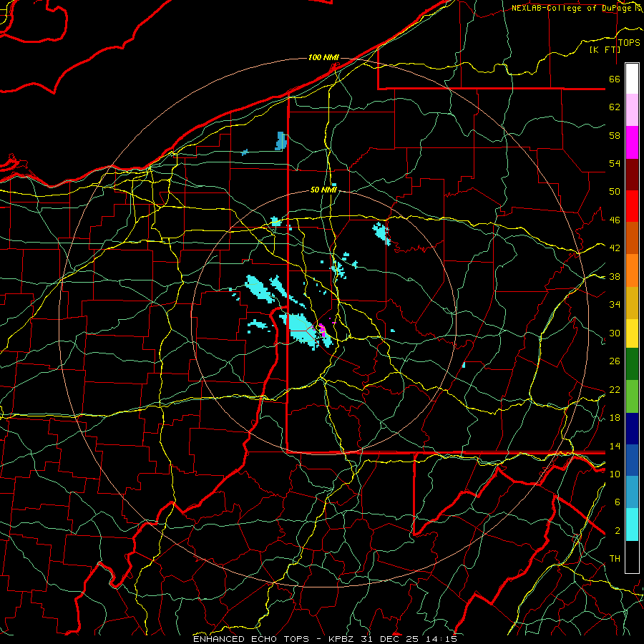This screenshot has width=644, height=644.
Task: Click the yellow legend color swatch
Action: coord(632,333)
